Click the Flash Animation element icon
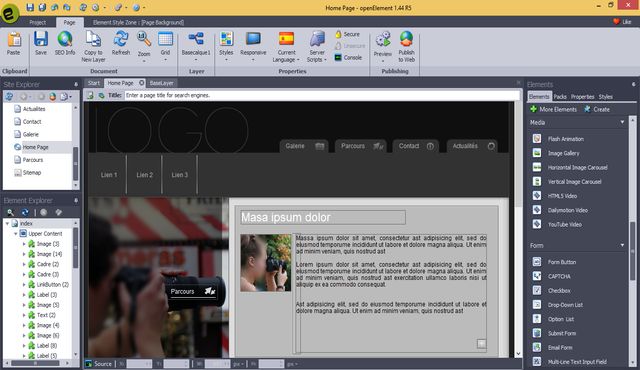 [537, 139]
